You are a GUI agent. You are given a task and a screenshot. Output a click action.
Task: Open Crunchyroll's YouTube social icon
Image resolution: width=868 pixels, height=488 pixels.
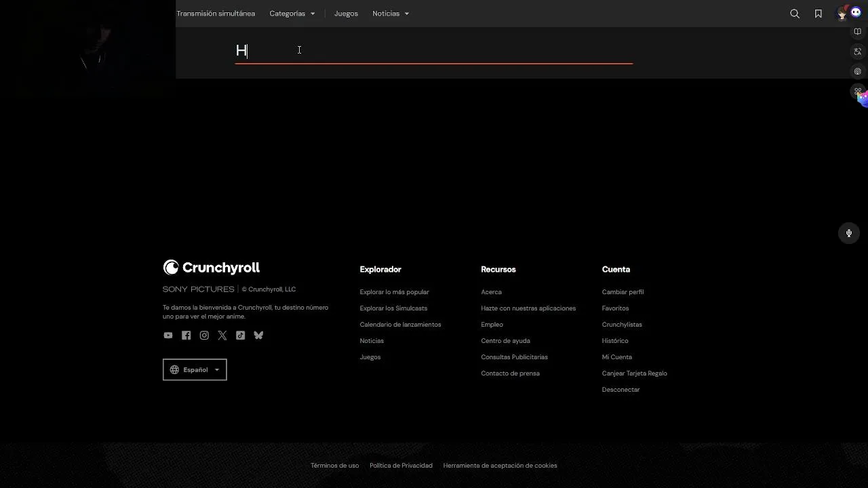coord(168,335)
